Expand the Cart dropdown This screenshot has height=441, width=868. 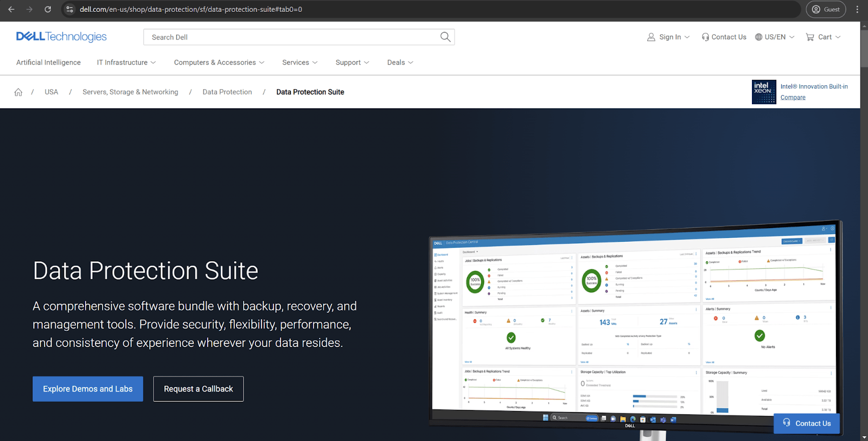(823, 37)
